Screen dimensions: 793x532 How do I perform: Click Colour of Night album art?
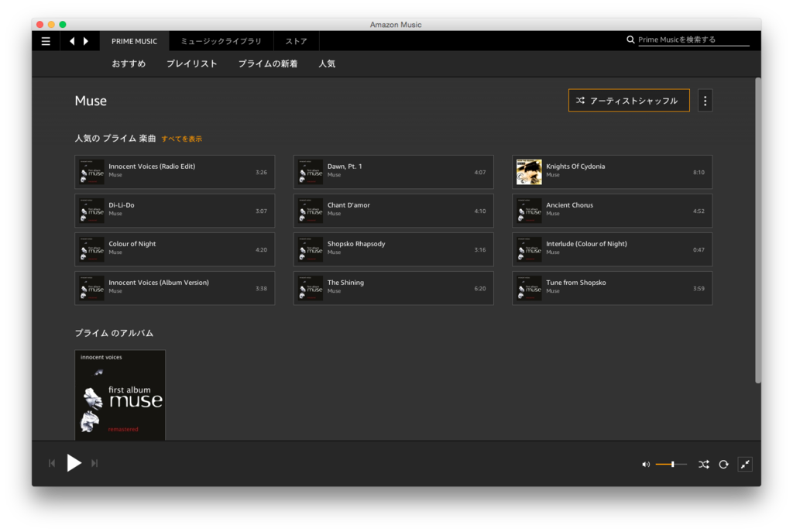(91, 250)
